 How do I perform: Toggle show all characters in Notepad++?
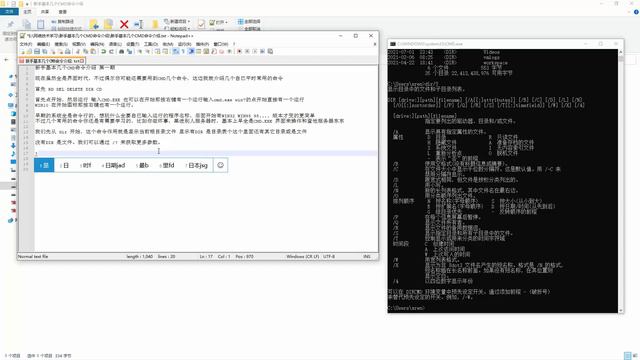(183, 51)
